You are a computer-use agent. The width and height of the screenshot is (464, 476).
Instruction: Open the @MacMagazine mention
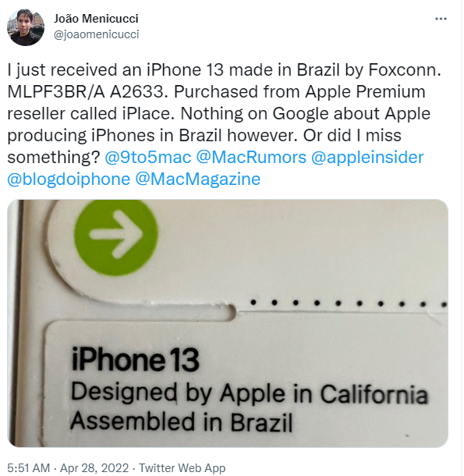pyautogui.click(x=197, y=179)
